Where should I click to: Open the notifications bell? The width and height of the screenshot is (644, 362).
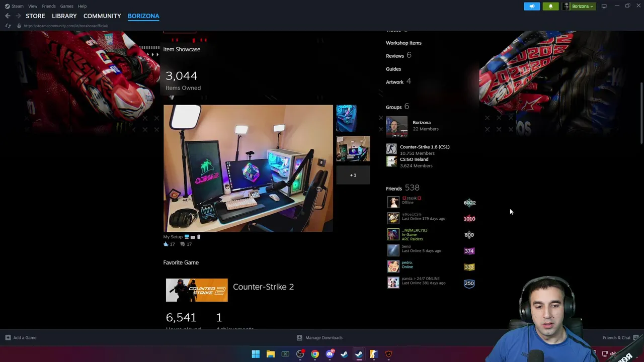pyautogui.click(x=550, y=6)
